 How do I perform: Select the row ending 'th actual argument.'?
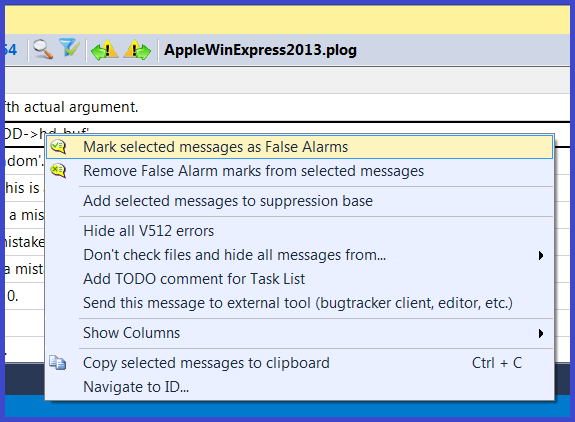coord(288,107)
